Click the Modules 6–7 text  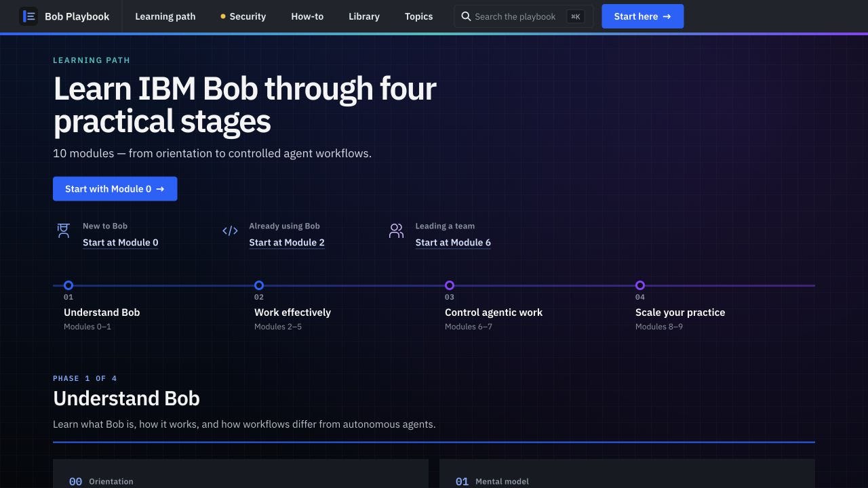pyautogui.click(x=469, y=327)
